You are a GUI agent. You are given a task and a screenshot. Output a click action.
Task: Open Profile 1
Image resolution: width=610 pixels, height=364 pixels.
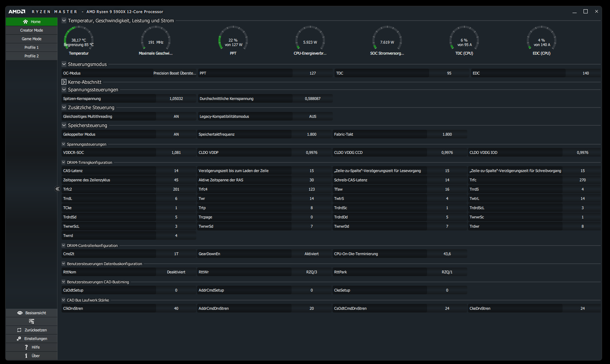pos(32,47)
